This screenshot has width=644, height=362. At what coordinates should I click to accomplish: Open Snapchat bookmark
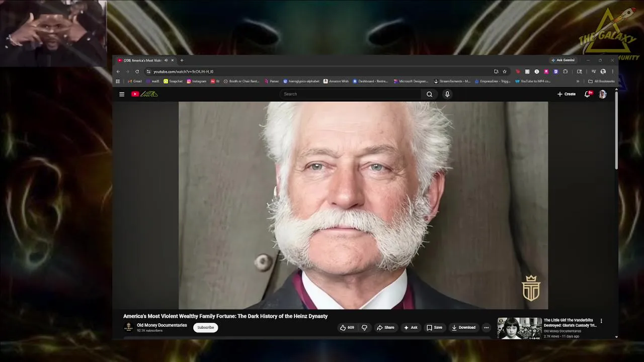click(x=173, y=81)
